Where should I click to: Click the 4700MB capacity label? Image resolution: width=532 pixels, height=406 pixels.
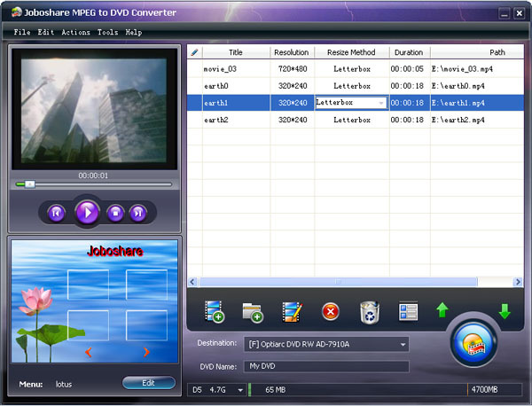point(484,390)
